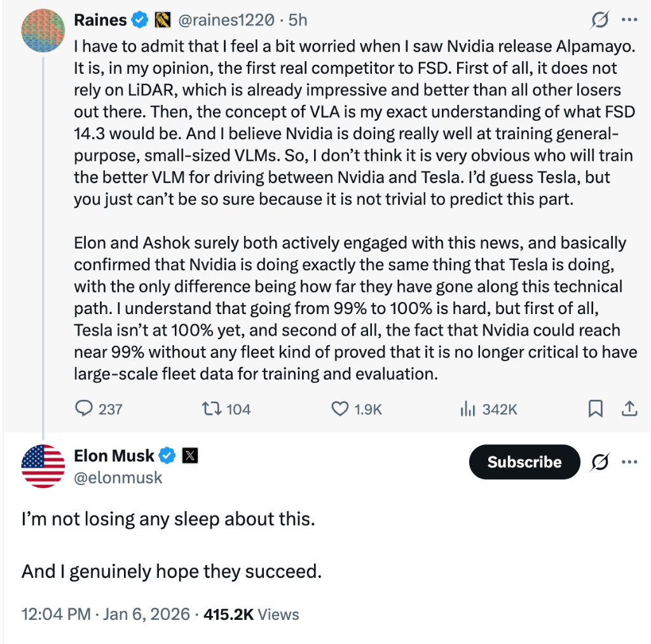The width and height of the screenshot is (651, 644).
Task: Open more options on Raines' post
Action: tap(629, 20)
